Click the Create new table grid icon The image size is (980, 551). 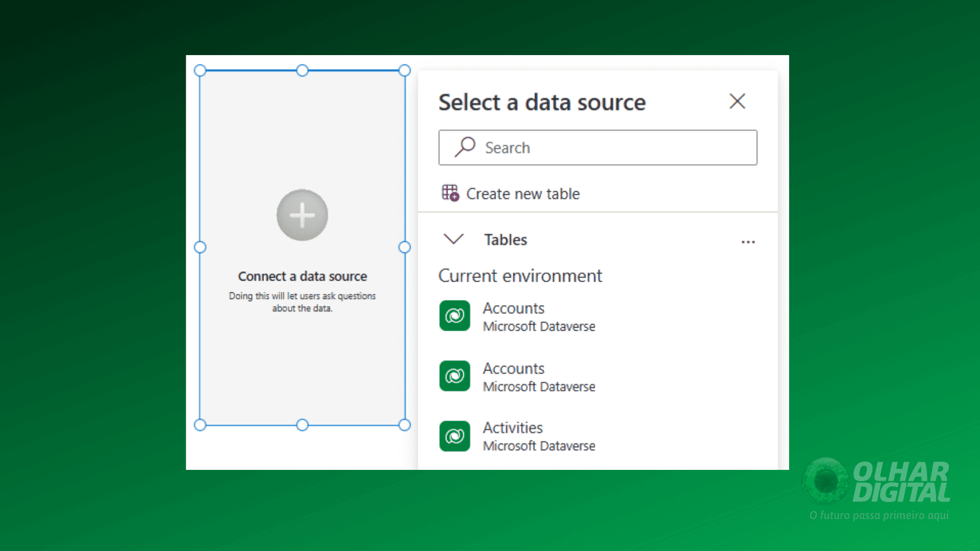[x=450, y=193]
